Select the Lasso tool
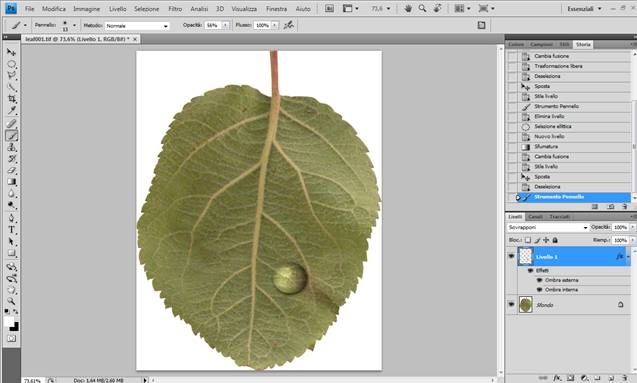This screenshot has width=637, height=383. click(11, 76)
